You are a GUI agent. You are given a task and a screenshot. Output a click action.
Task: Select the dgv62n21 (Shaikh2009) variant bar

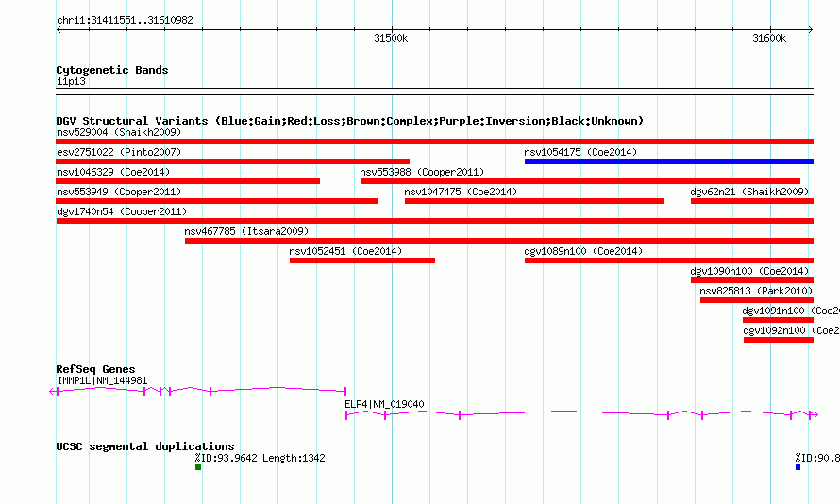coord(751,201)
